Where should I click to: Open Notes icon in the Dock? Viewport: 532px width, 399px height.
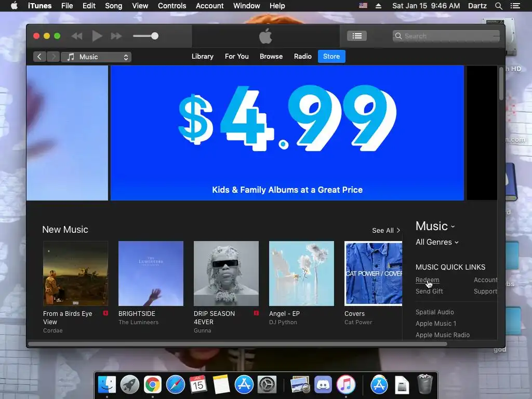coord(221,384)
